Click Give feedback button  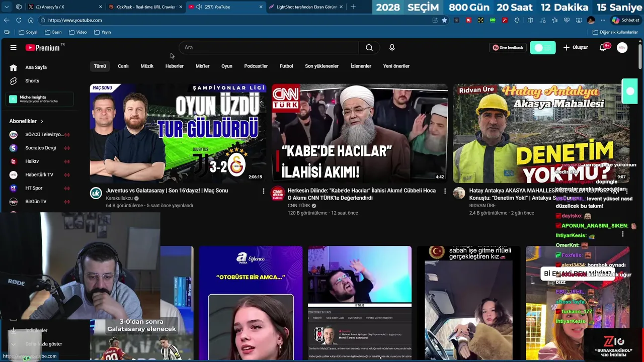[508, 48]
